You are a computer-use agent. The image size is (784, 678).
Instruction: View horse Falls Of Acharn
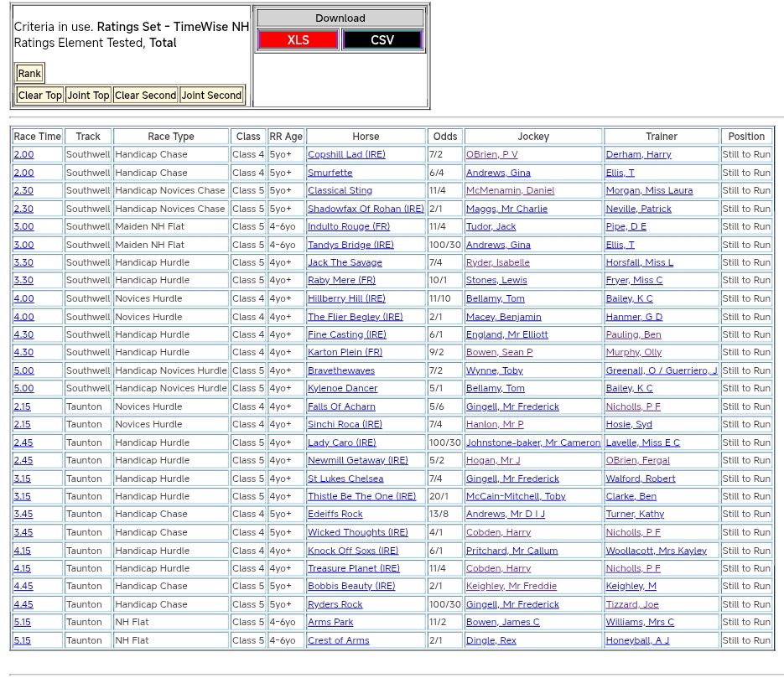[342, 407]
